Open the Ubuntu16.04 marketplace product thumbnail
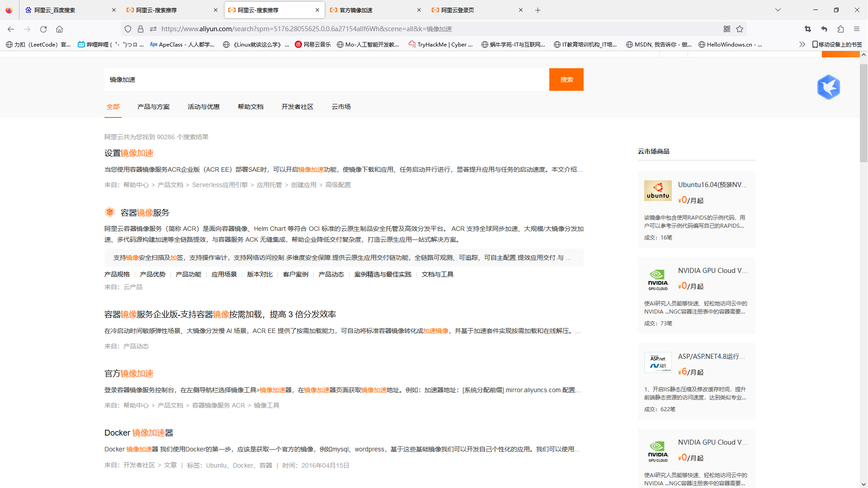This screenshot has height=488, width=868. pyautogui.click(x=658, y=191)
